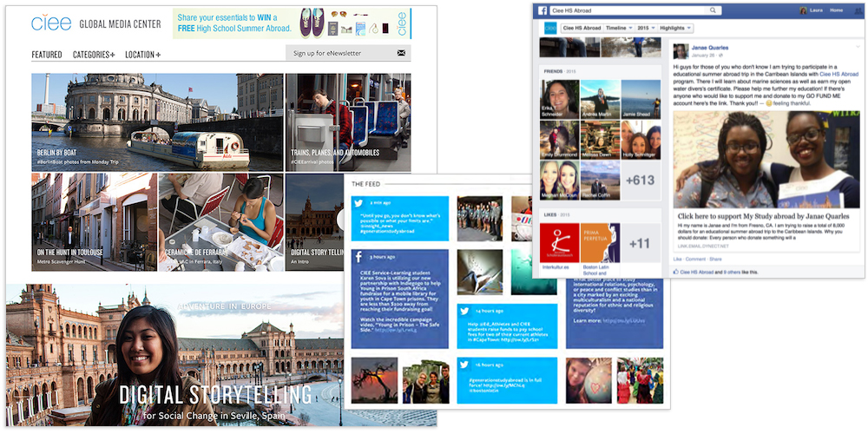The width and height of the screenshot is (868, 434).
Task: Click Home in the Facebook header
Action: 837,10
